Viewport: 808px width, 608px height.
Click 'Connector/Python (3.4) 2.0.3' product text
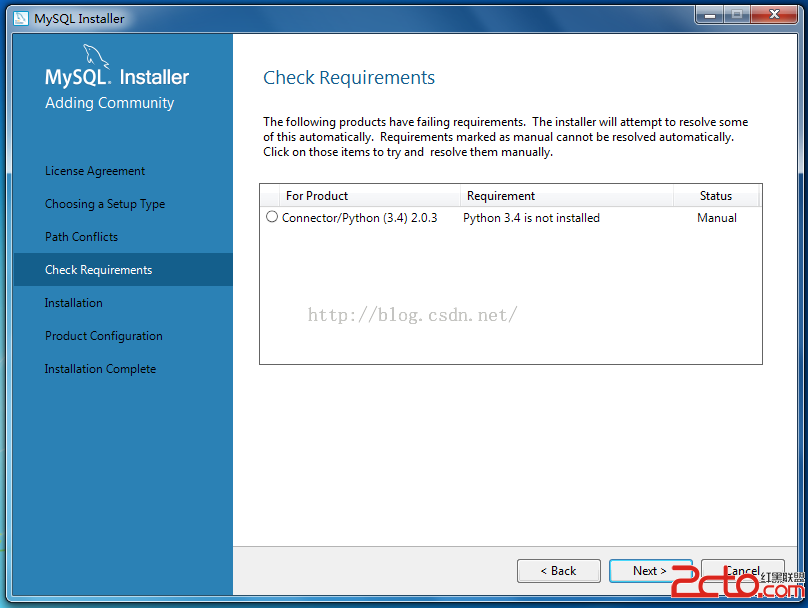tap(359, 218)
